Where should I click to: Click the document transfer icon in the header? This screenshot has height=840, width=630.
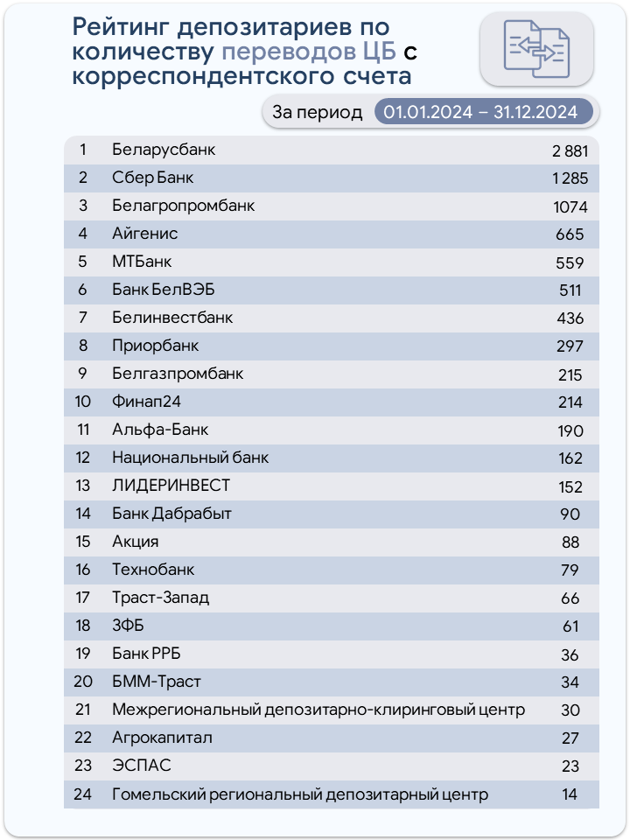[536, 49]
